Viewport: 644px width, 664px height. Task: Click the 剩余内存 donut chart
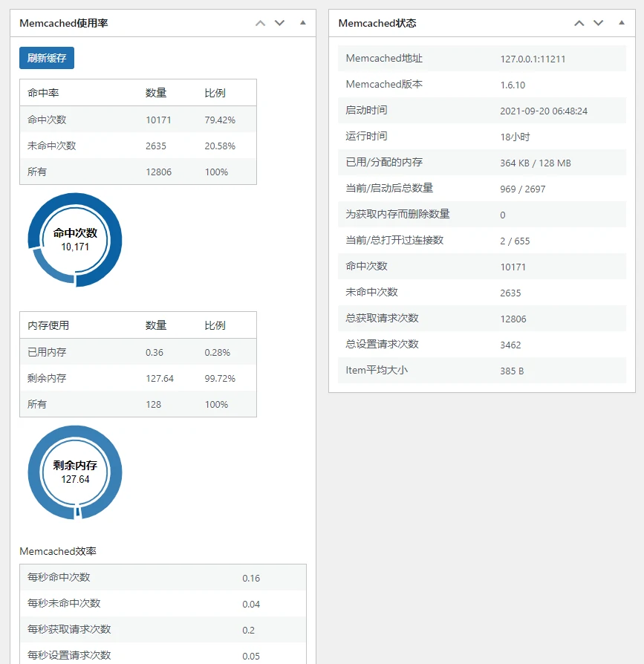coord(75,472)
